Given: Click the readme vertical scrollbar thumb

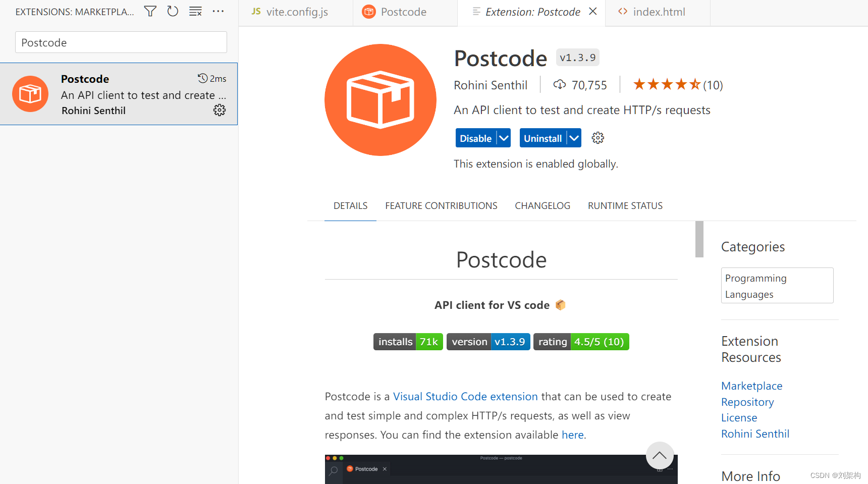Looking at the screenshot, I should (x=699, y=239).
